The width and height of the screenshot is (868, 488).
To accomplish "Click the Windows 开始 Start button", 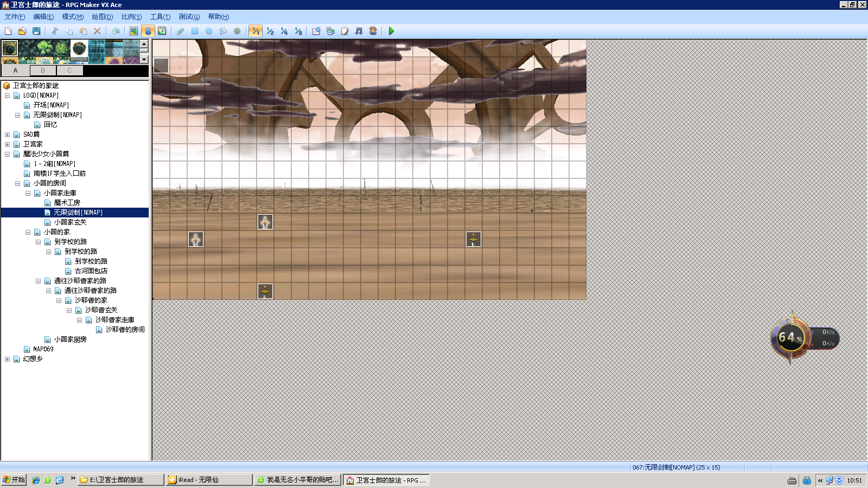I will [x=14, y=480].
